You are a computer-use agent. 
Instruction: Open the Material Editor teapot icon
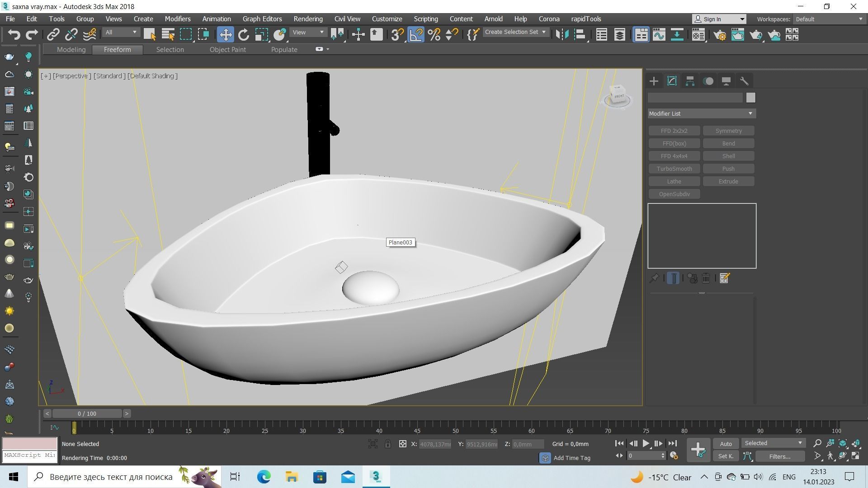(x=698, y=35)
